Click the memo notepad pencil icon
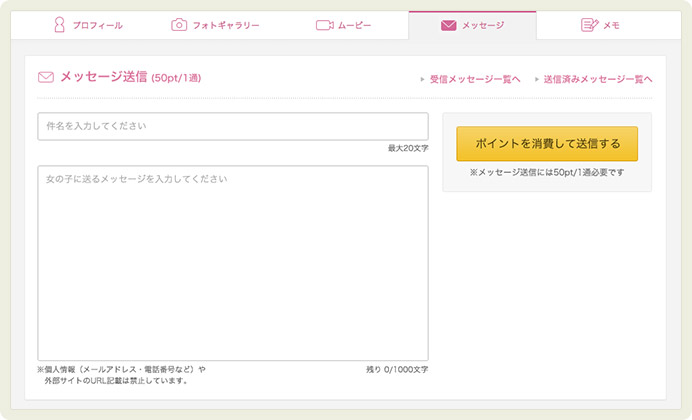The image size is (692, 420). [590, 25]
